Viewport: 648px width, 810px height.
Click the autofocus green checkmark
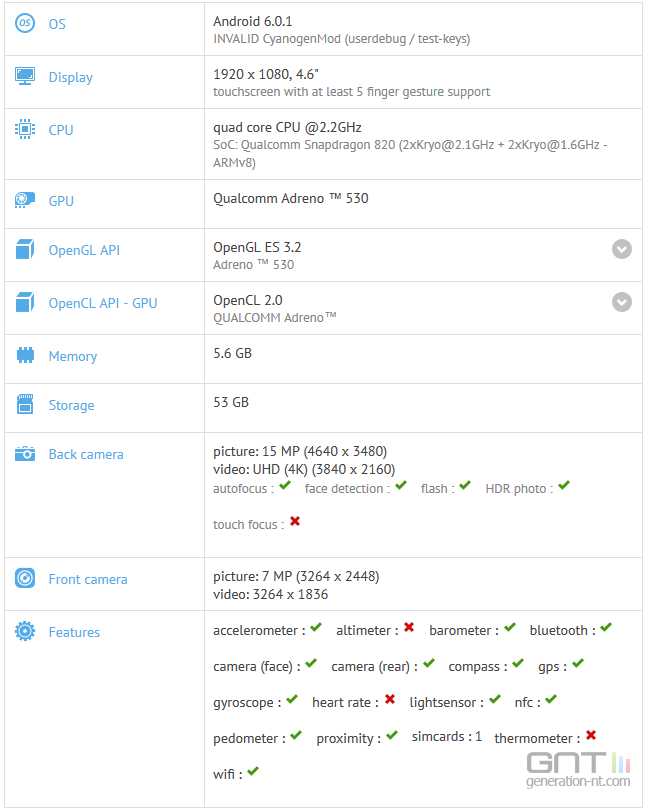pos(285,485)
